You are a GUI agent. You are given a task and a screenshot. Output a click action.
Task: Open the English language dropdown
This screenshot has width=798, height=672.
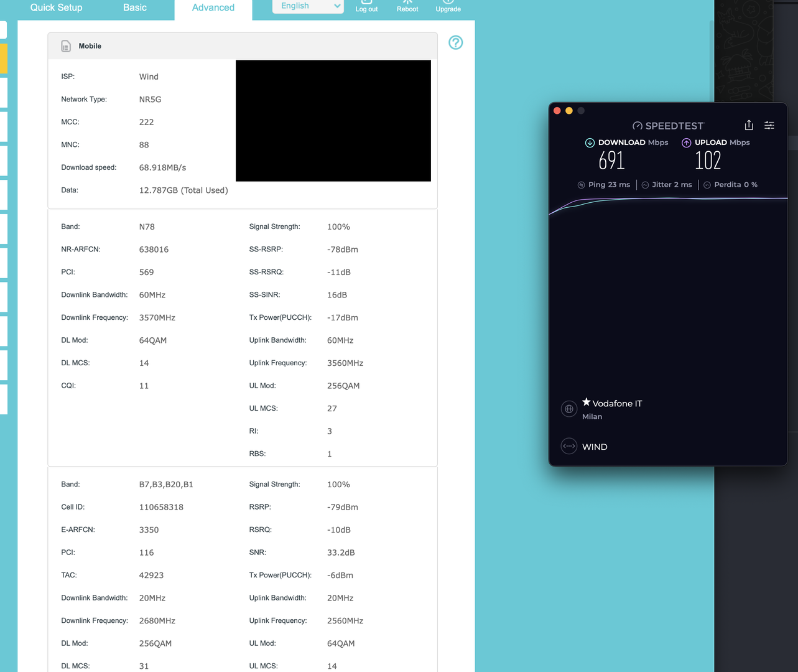click(x=309, y=6)
